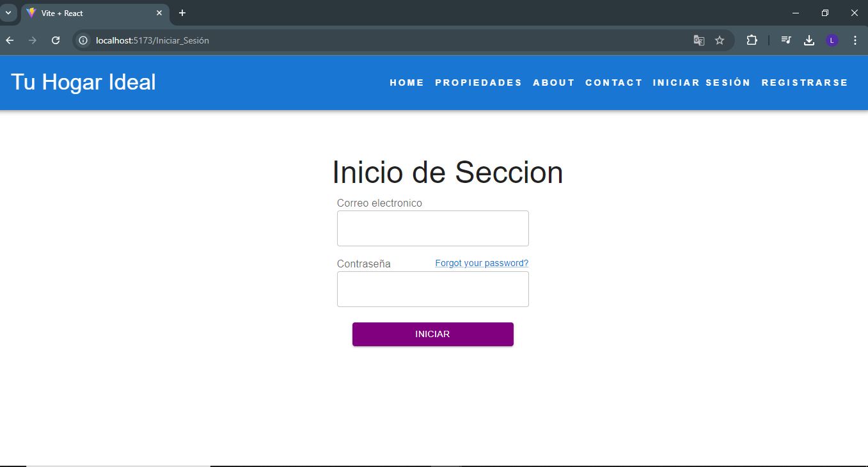This screenshot has height=467, width=868.
Task: Open REGISTRARSE in the navbar
Action: (x=805, y=83)
